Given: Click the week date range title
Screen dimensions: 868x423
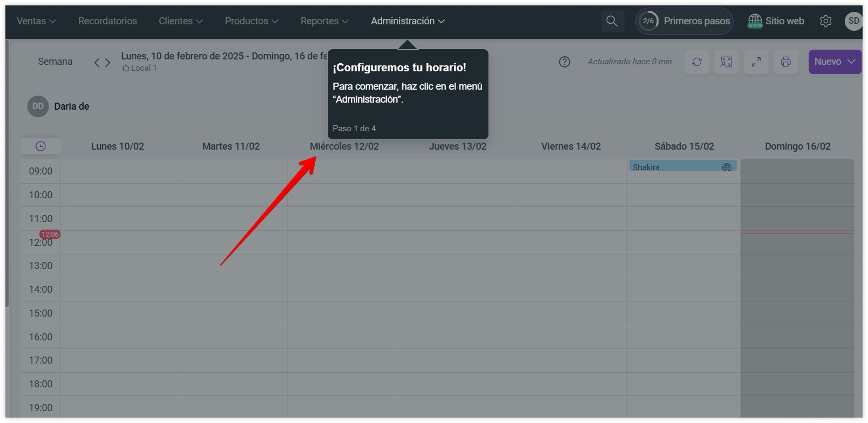Looking at the screenshot, I should (x=224, y=56).
